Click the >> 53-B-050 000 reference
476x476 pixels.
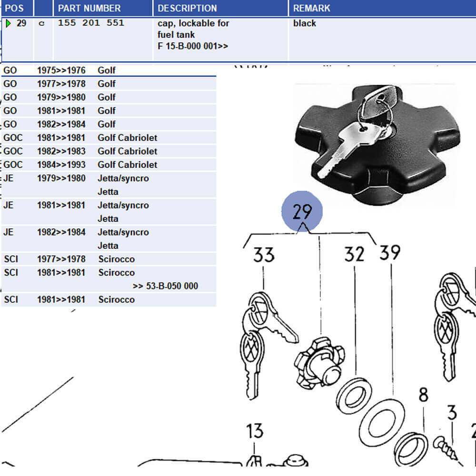[166, 286]
